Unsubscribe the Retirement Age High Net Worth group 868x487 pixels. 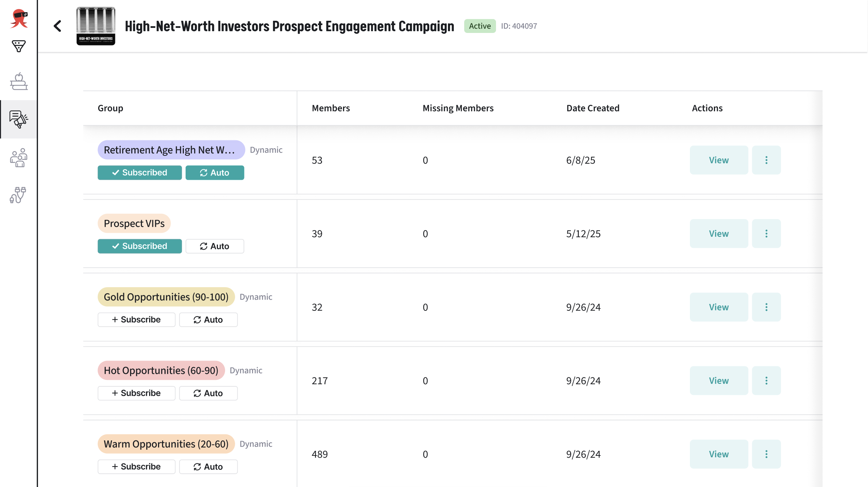click(140, 173)
